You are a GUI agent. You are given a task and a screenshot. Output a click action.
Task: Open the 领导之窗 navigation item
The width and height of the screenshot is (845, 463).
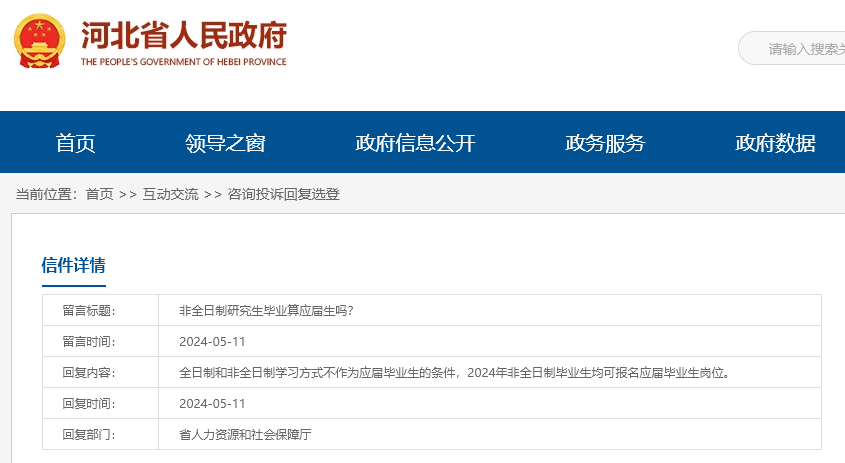pyautogui.click(x=225, y=143)
